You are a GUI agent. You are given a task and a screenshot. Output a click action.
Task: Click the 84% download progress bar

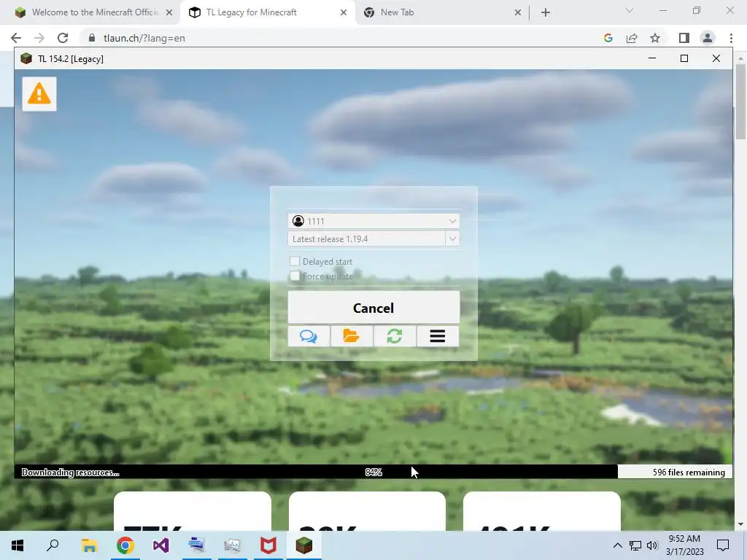[x=373, y=472]
